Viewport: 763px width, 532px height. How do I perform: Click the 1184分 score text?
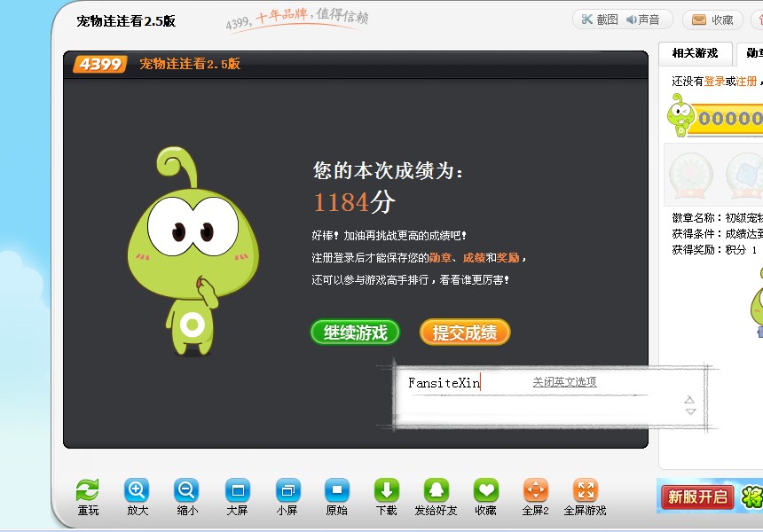click(354, 202)
